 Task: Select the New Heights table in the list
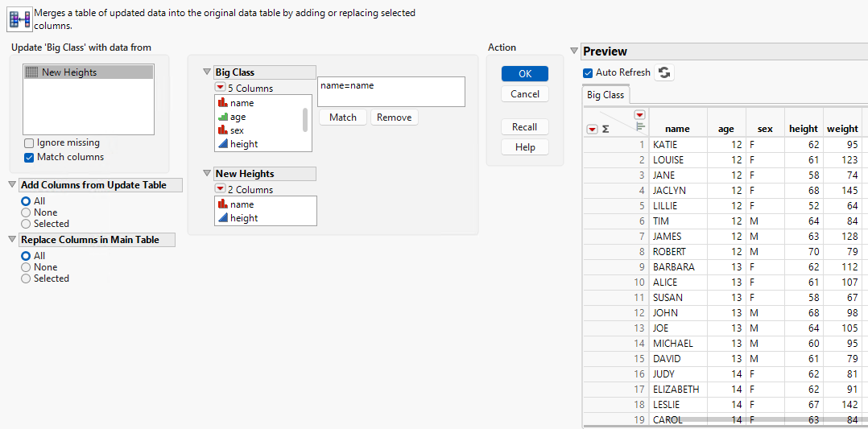click(89, 72)
